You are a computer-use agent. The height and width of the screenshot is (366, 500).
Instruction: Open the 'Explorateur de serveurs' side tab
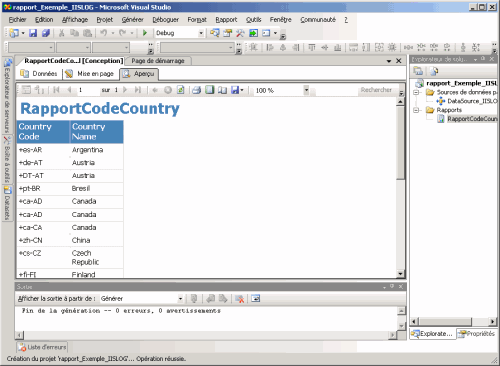coord(7,95)
